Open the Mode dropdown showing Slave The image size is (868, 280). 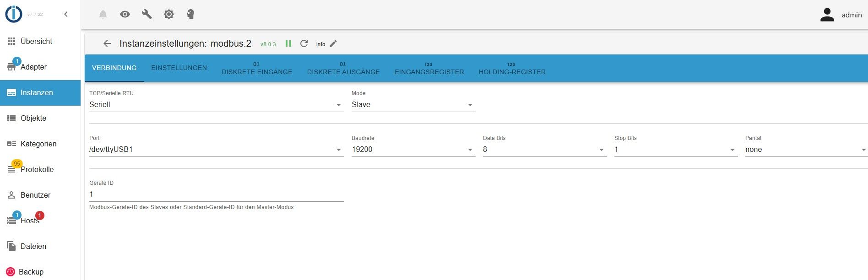point(413,105)
